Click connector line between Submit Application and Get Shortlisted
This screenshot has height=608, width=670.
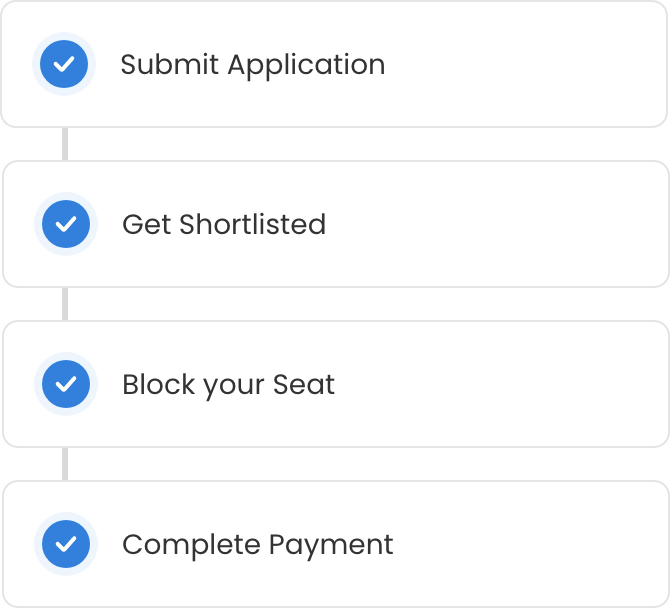(65, 144)
